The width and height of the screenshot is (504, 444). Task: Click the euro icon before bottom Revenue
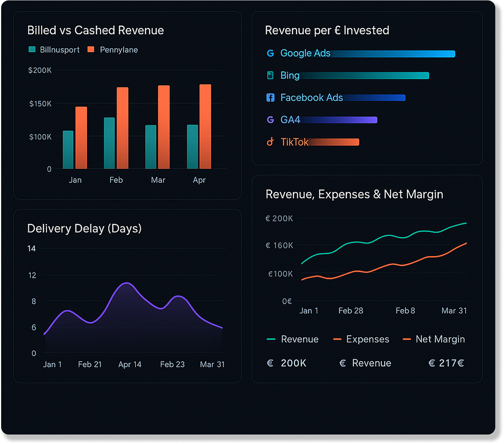point(342,363)
